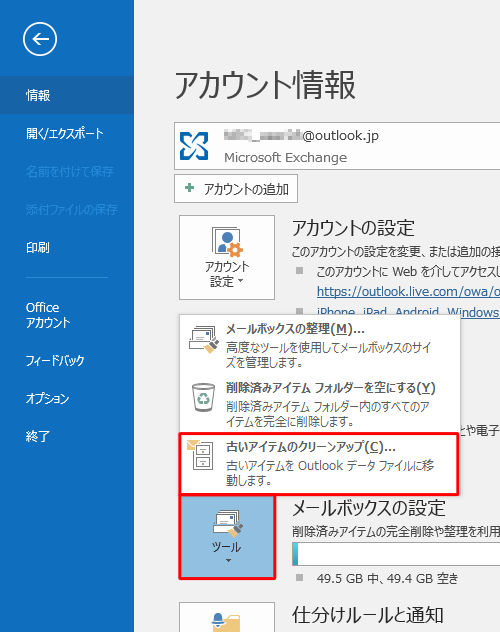Click the recycle bin icon
The width and height of the screenshot is (500, 632).
coord(203,397)
